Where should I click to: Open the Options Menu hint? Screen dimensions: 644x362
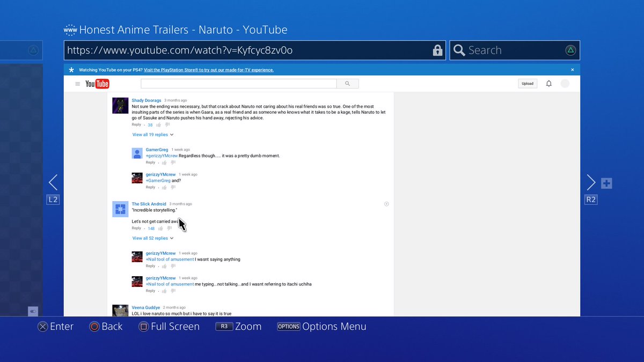coord(321,326)
